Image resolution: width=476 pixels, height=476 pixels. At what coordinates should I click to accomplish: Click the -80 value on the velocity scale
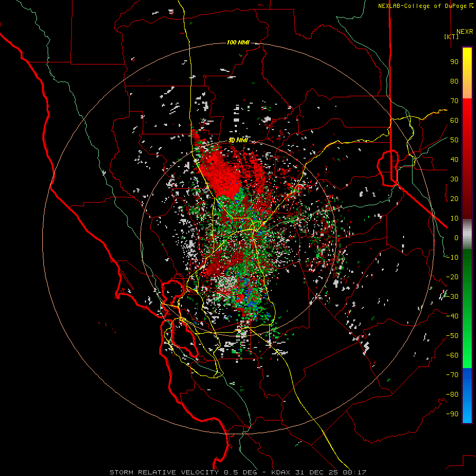[452, 395]
